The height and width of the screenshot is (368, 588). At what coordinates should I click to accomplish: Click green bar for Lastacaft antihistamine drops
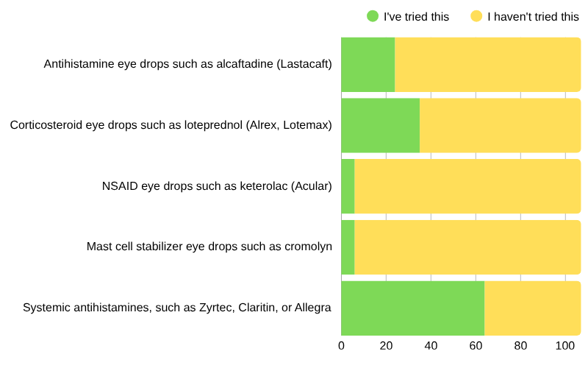coord(367,65)
